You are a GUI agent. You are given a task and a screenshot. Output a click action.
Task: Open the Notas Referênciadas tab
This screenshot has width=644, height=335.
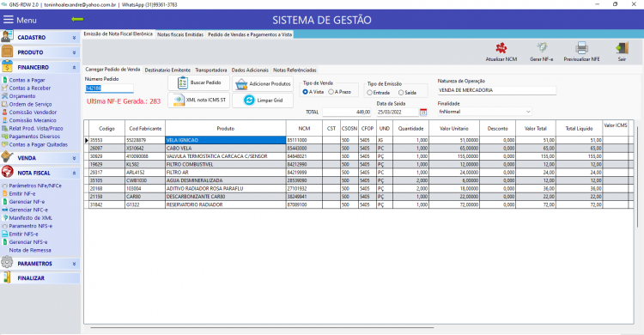click(295, 70)
